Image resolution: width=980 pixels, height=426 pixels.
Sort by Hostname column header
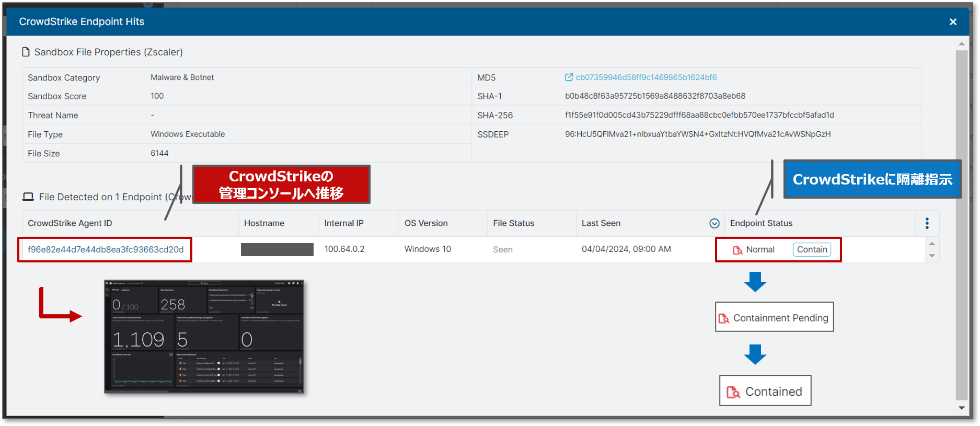pyautogui.click(x=264, y=223)
